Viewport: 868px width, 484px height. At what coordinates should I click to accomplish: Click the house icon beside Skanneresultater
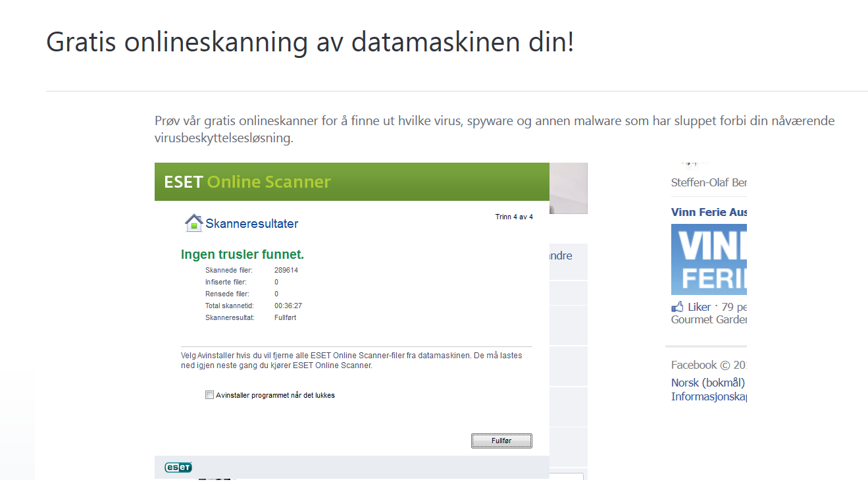[x=193, y=223]
